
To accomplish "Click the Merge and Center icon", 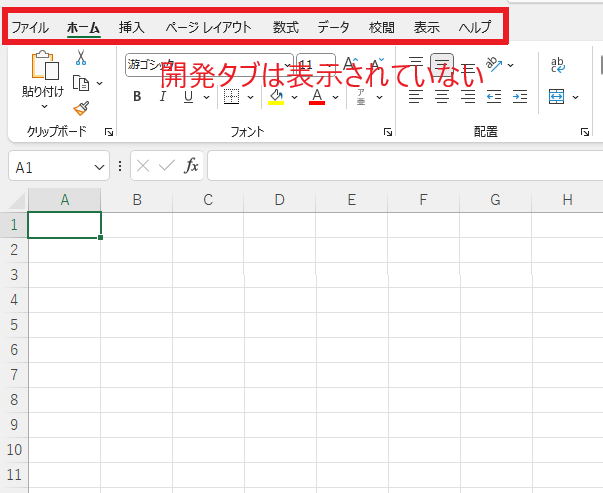I will [556, 97].
